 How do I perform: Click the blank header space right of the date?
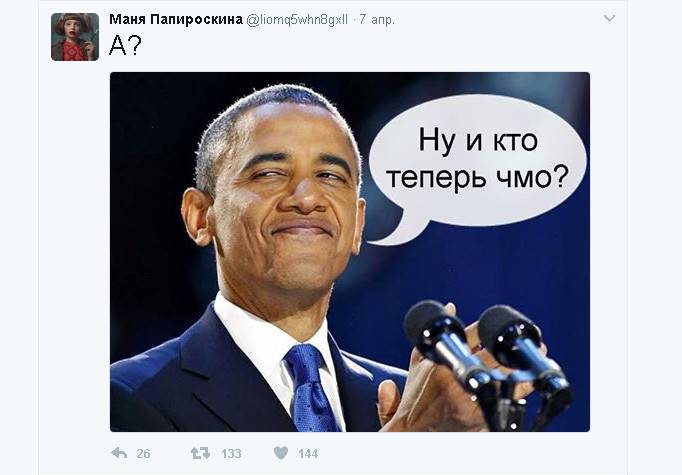(496, 20)
